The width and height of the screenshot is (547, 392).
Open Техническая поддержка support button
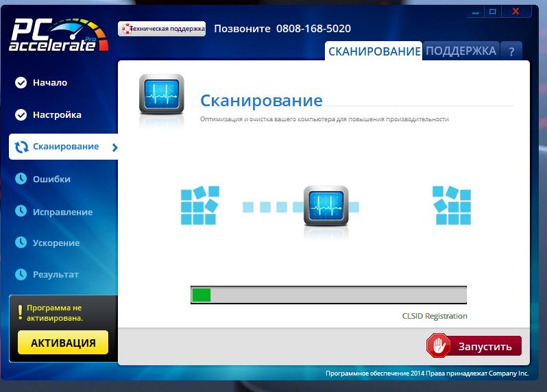pos(162,29)
